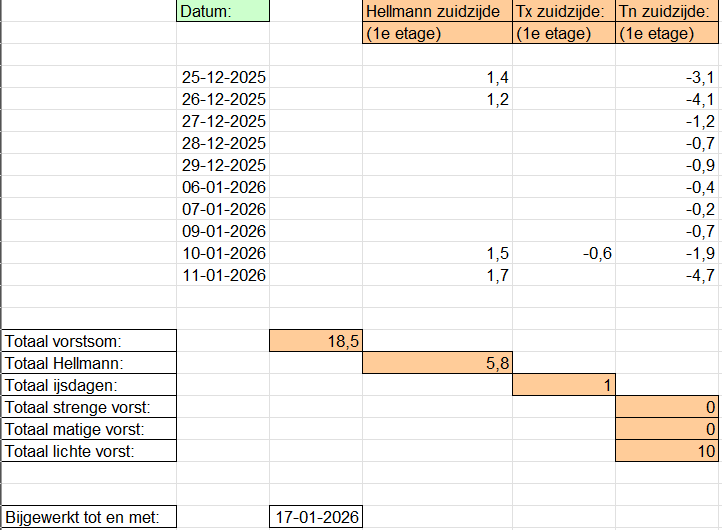Screen dimensions: 722x530
Task: Select the Totaal strenge vorst label
Action: pyautogui.click(x=89, y=407)
